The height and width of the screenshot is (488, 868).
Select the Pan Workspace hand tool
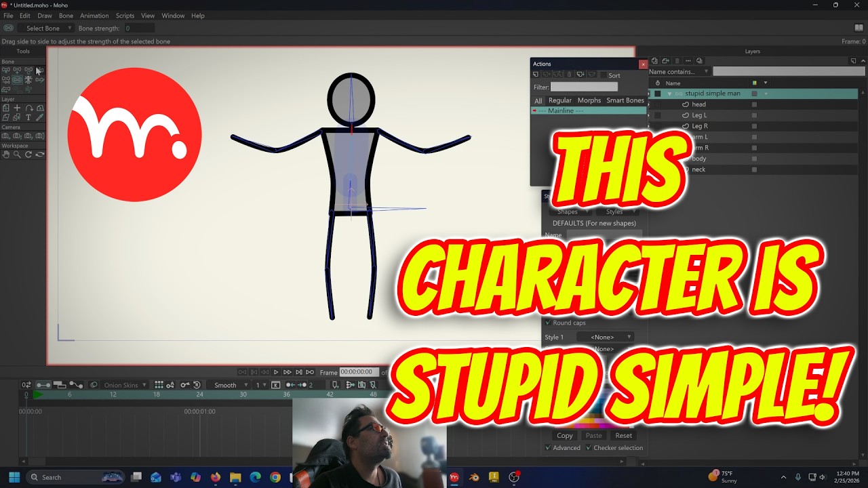pyautogui.click(x=6, y=154)
